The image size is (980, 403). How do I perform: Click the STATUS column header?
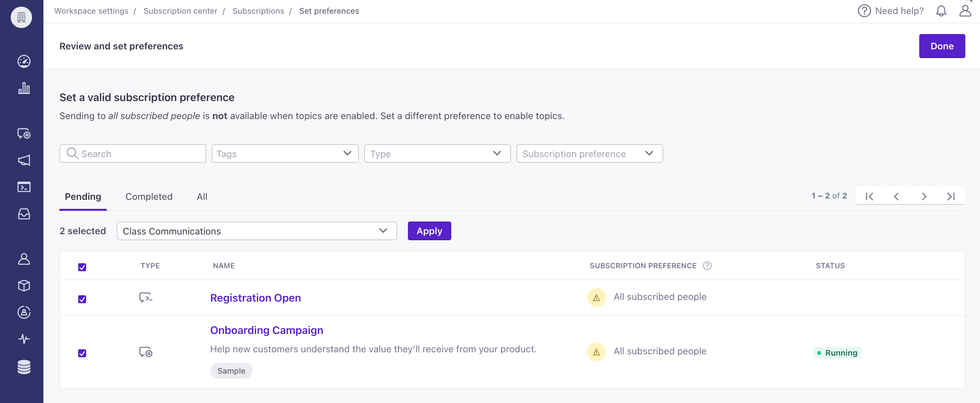[x=830, y=266]
